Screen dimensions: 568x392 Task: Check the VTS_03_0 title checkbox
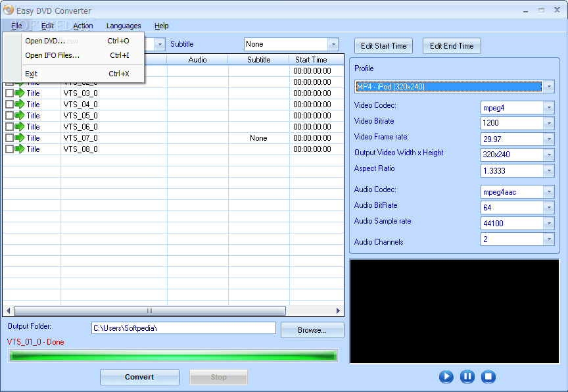(x=9, y=93)
